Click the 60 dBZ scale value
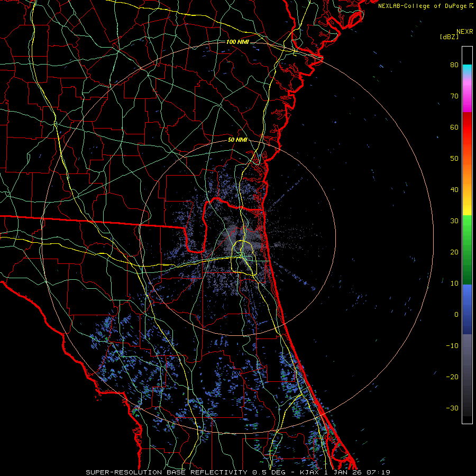 point(454,127)
